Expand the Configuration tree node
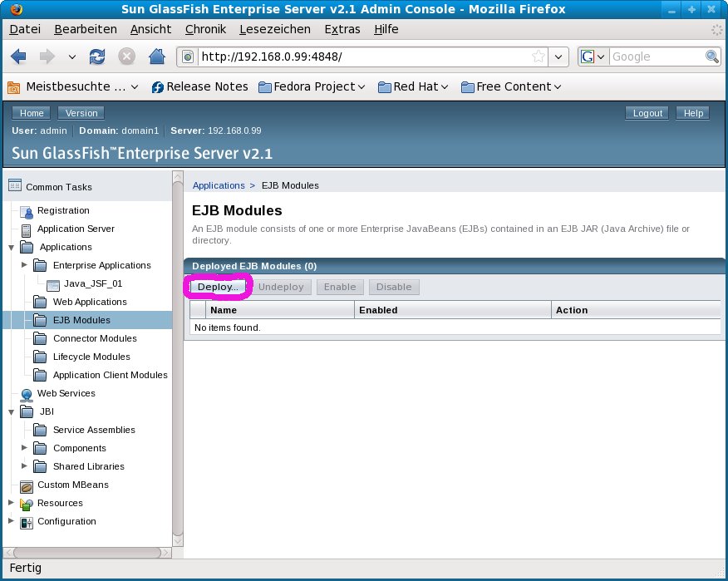This screenshot has height=581, width=728. (x=11, y=521)
